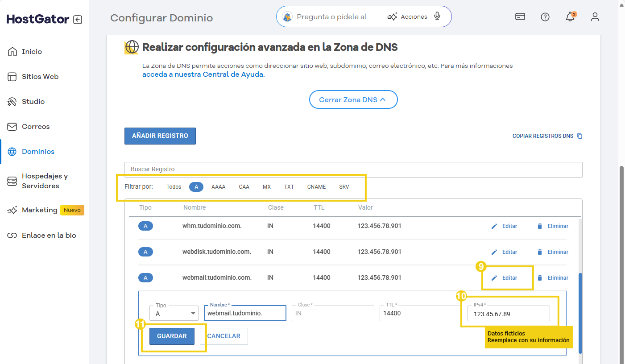
Task: Open the Central de Ayuda link
Action: [x=203, y=74]
